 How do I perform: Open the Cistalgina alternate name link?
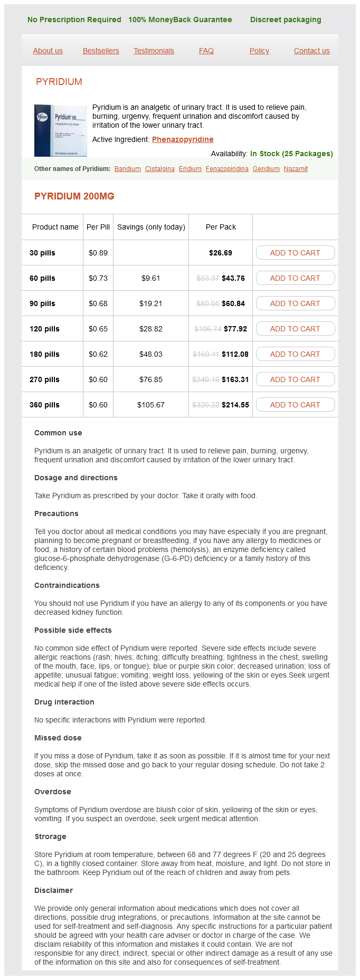(x=160, y=169)
